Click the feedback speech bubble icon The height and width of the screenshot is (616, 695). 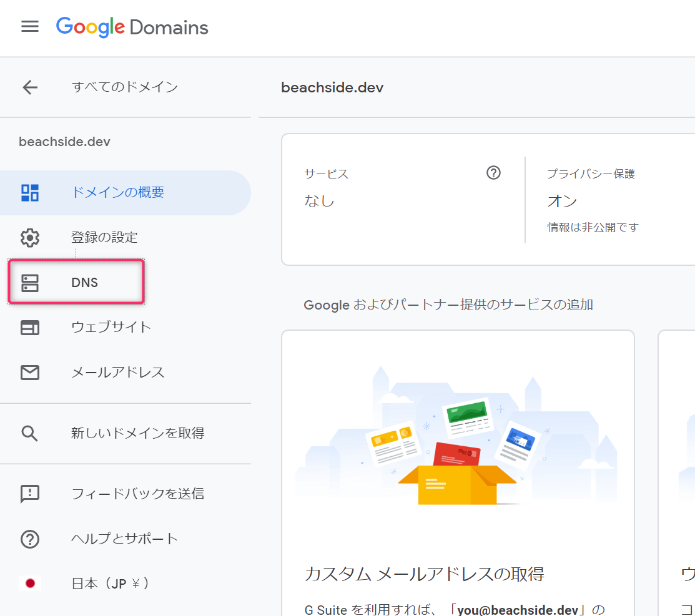point(30,494)
